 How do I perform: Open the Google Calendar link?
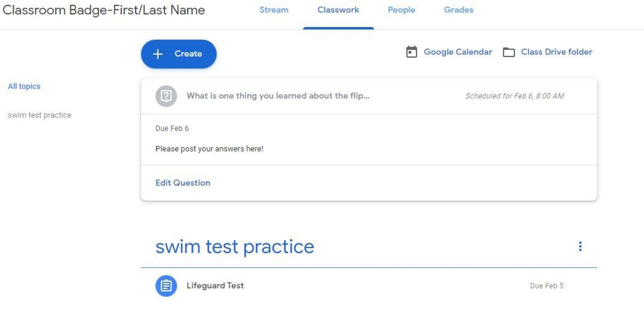[x=458, y=52]
